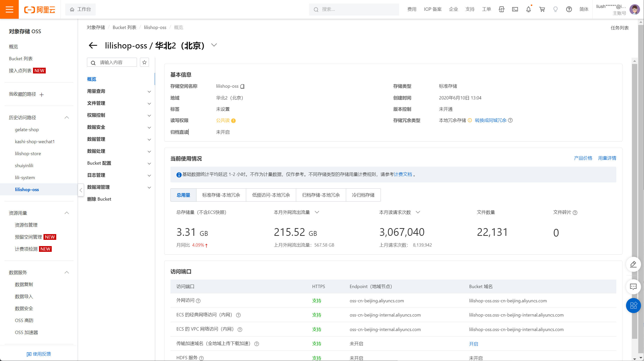Click the star favorite button

[144, 62]
